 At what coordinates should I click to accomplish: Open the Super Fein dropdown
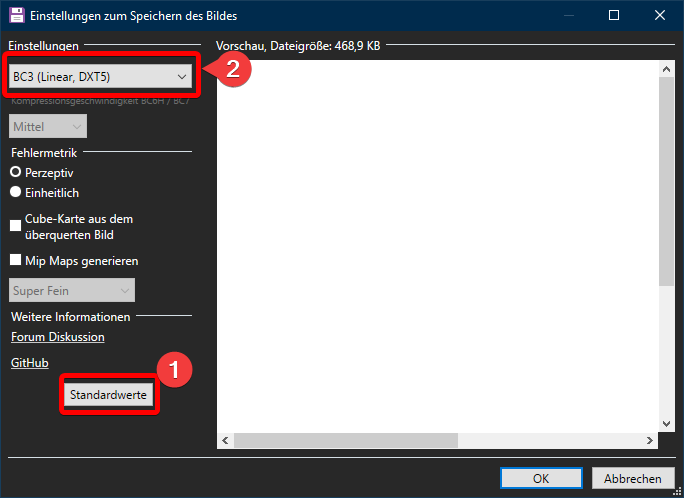72,290
